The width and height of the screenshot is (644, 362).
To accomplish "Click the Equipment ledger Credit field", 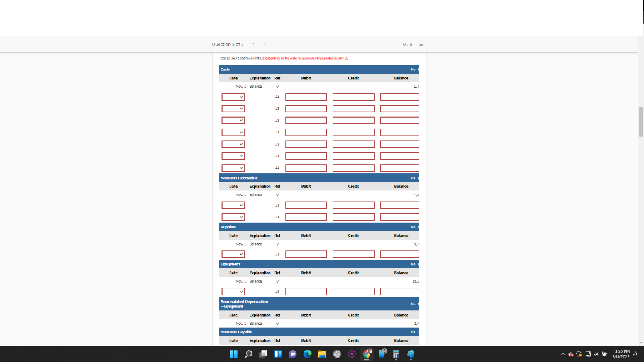I will point(353,292).
